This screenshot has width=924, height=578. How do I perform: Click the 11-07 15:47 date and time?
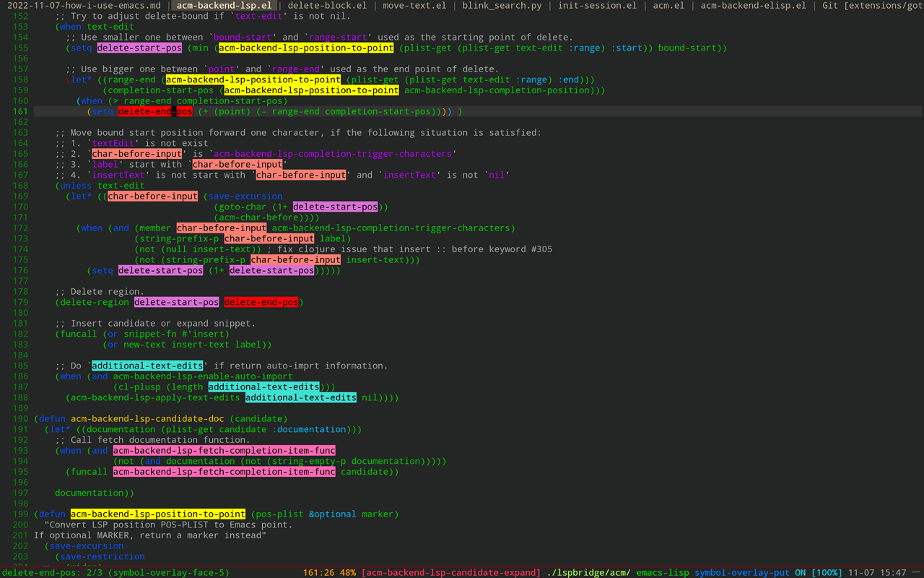[x=877, y=573]
